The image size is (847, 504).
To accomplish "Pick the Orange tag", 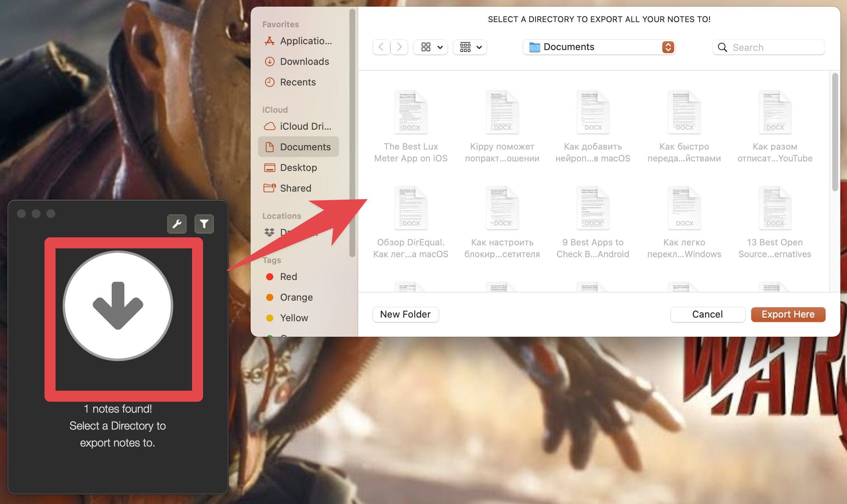I will coord(296,297).
